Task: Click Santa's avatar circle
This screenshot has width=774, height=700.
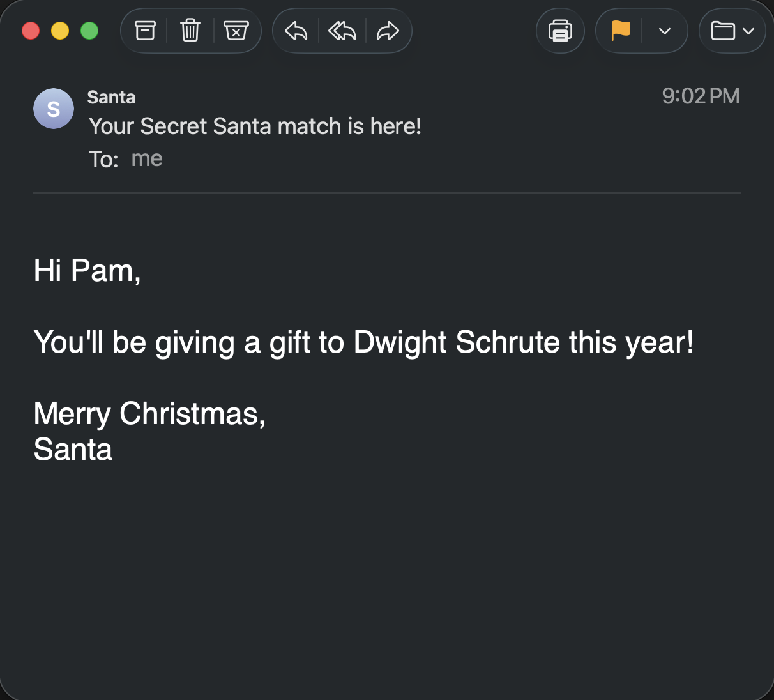Action: 54,109
